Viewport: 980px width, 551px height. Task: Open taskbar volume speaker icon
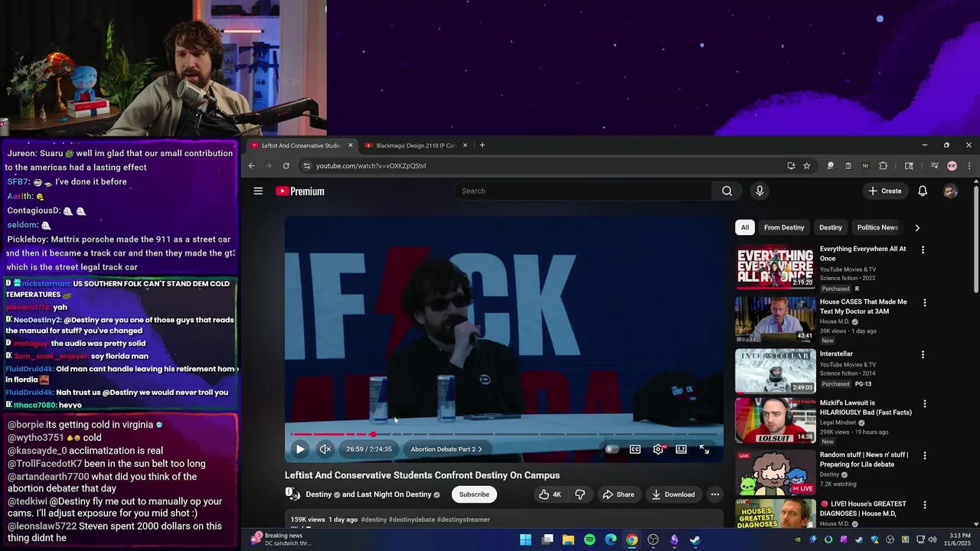point(932,540)
